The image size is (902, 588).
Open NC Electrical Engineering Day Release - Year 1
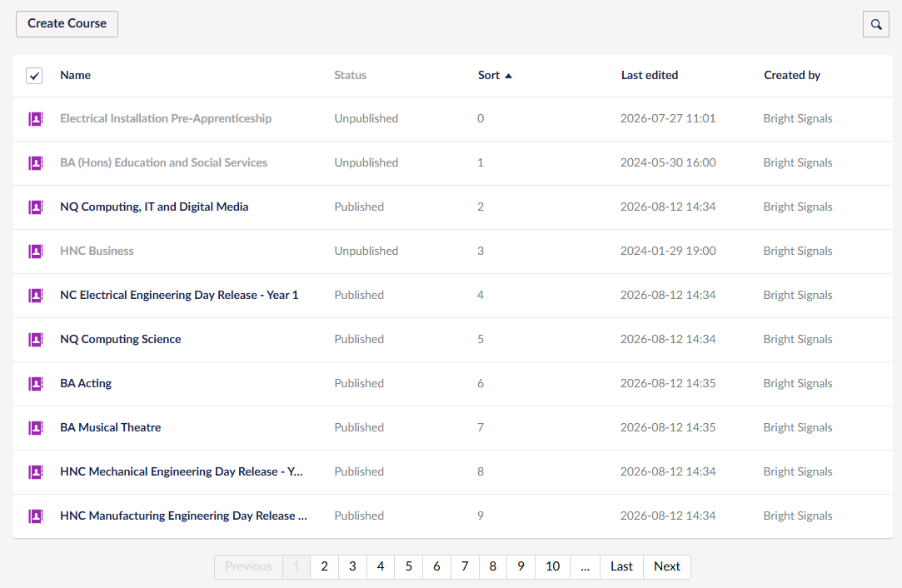pos(179,295)
